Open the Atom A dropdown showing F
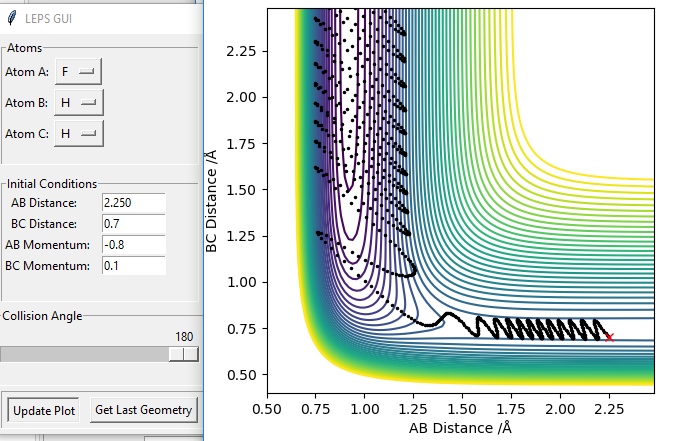This screenshot has height=441, width=678. [x=78, y=71]
